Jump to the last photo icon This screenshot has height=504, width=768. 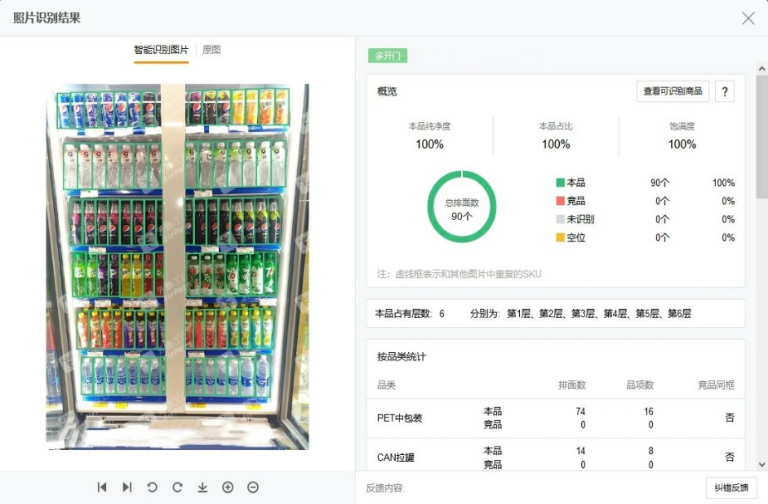pyautogui.click(x=127, y=487)
